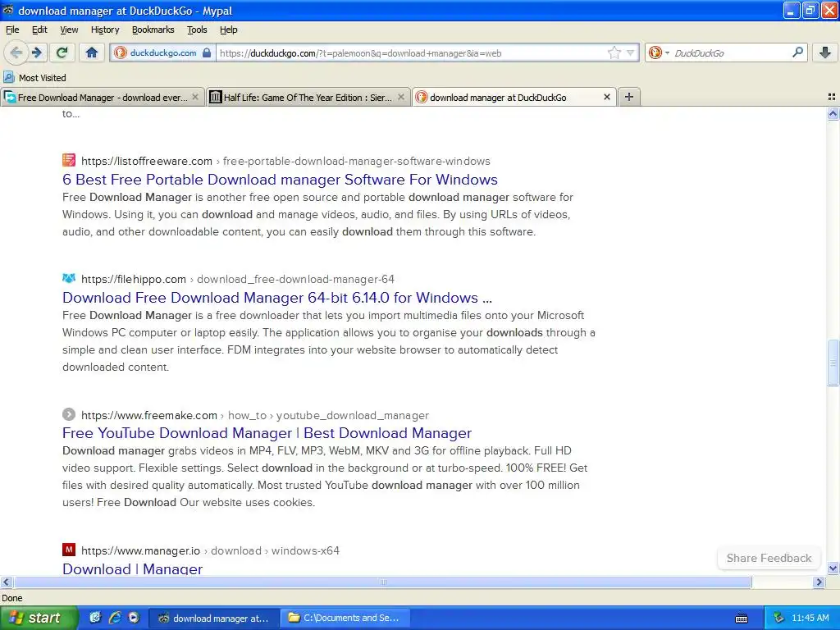Viewport: 840px width, 630px height.
Task: Click the https://www.manager.io URL text
Action: pyautogui.click(x=140, y=550)
